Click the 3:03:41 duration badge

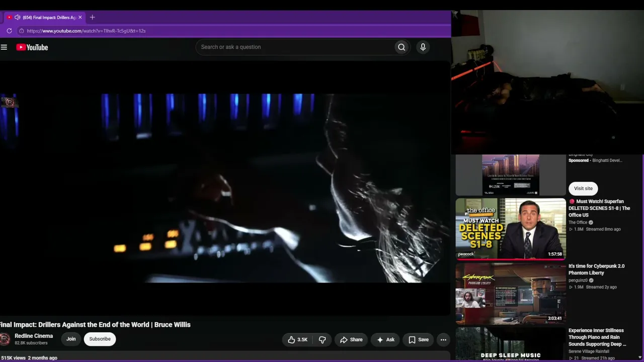click(555, 319)
